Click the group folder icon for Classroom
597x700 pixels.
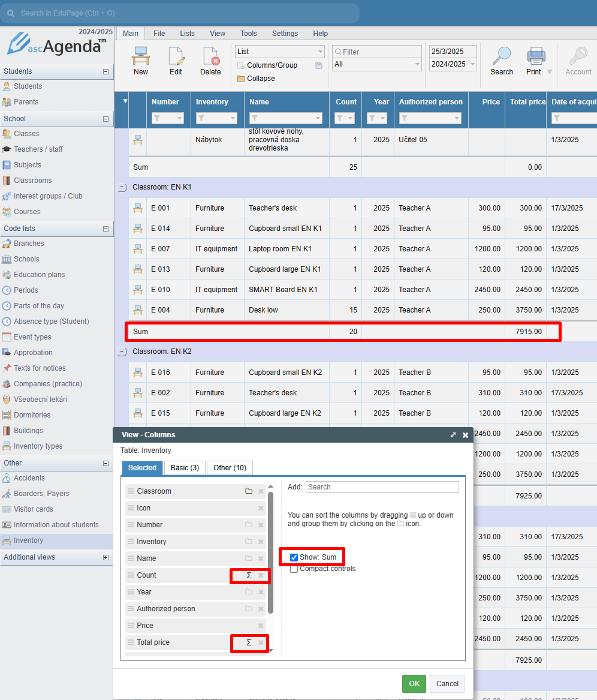pyautogui.click(x=248, y=491)
